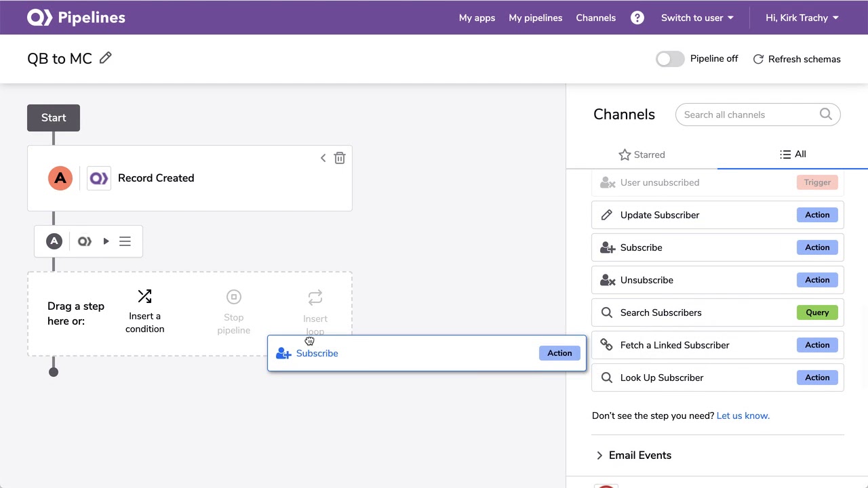Click the Refresh schemas icon
Image resolution: width=868 pixels, height=488 pixels.
click(x=758, y=59)
